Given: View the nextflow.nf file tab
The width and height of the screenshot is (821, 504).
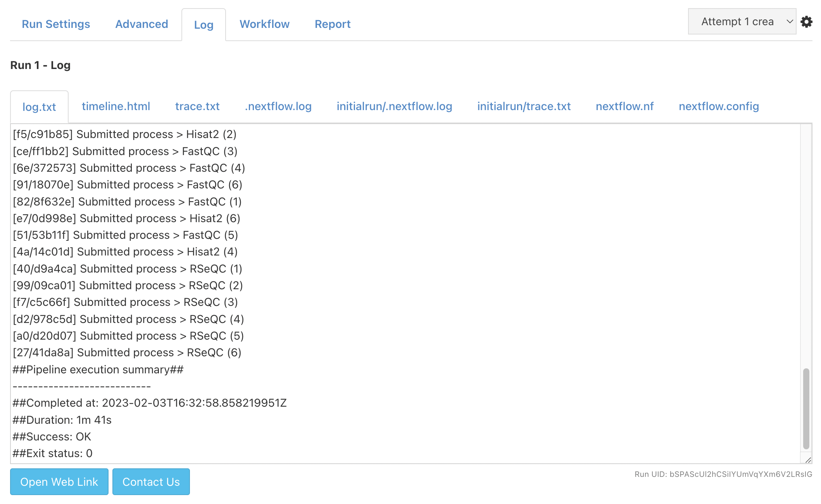Looking at the screenshot, I should point(624,106).
